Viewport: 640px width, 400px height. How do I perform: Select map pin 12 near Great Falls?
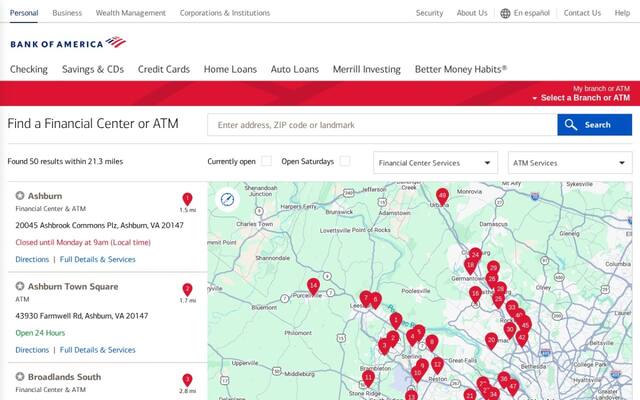437,364
